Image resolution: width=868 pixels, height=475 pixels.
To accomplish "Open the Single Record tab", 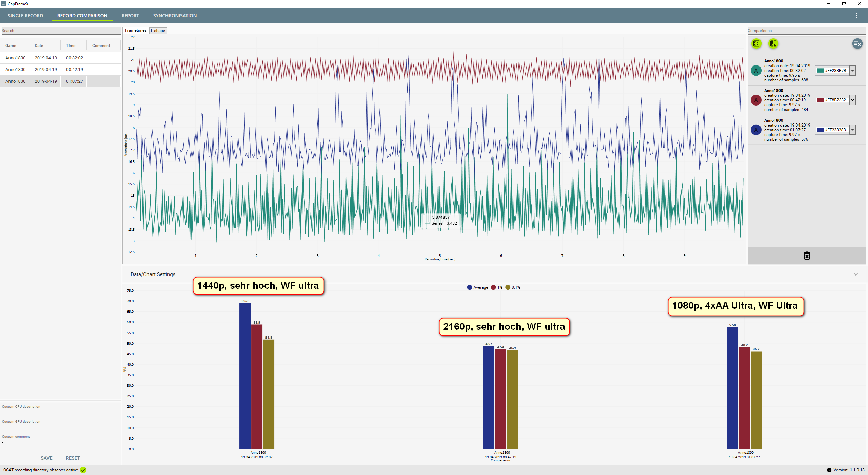I will point(25,16).
